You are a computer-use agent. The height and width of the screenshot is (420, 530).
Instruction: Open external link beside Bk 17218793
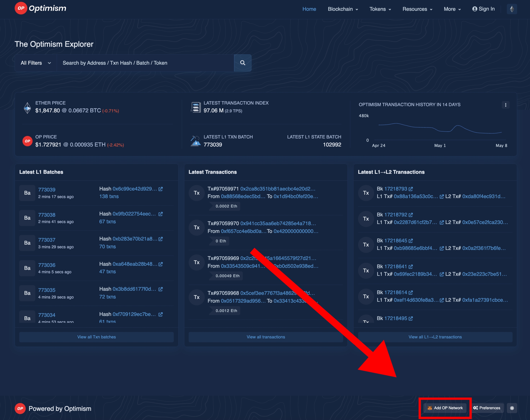411,189
